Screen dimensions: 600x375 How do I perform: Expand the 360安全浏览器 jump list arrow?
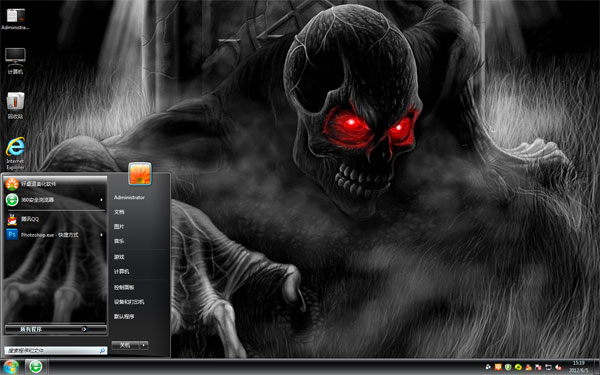[101, 200]
